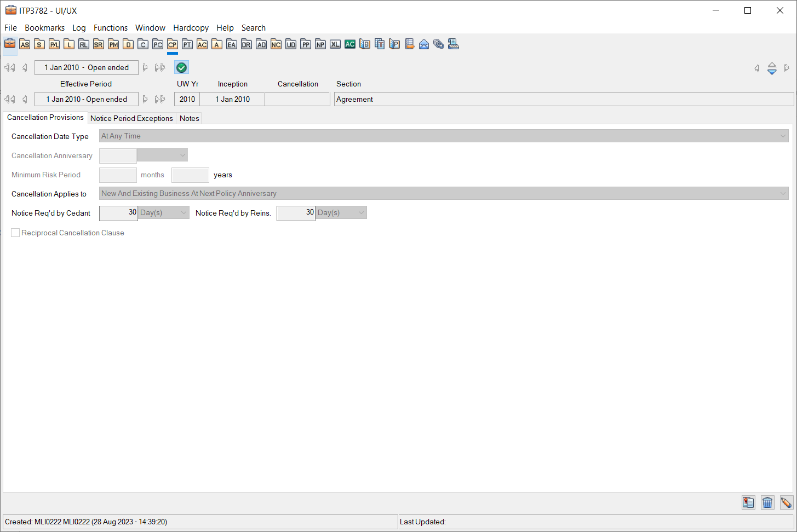The image size is (797, 532).
Task: Open the Functions menu
Action: pyautogui.click(x=110, y=28)
